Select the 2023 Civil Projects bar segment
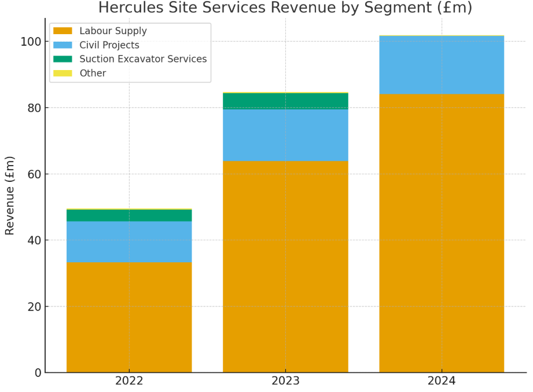 285,135
